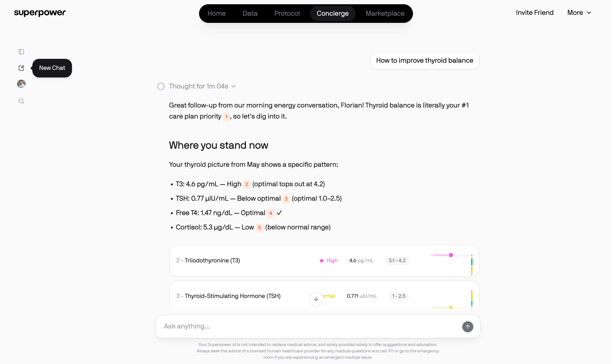Open the Triiodothyronine (T3) result card
Viewport: 612px width, 364px height.
pos(246,261)
